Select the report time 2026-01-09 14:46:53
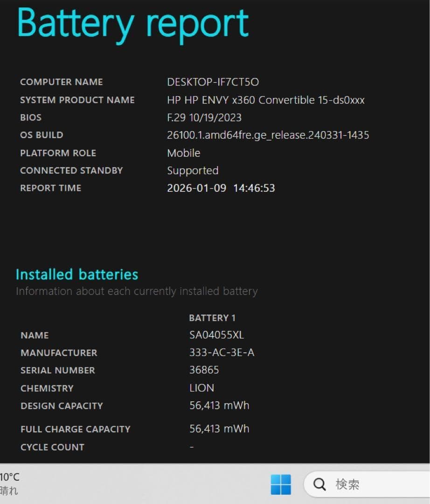 (221, 188)
